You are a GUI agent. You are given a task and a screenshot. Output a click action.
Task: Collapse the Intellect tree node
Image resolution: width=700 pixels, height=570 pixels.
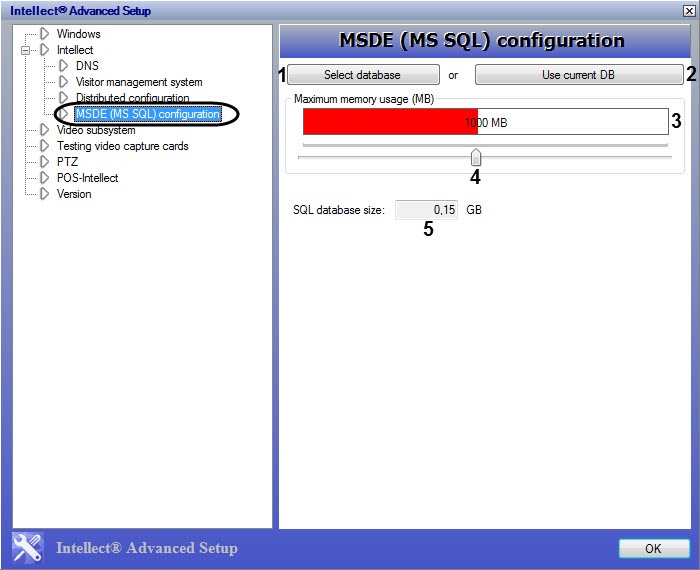pyautogui.click(x=25, y=50)
